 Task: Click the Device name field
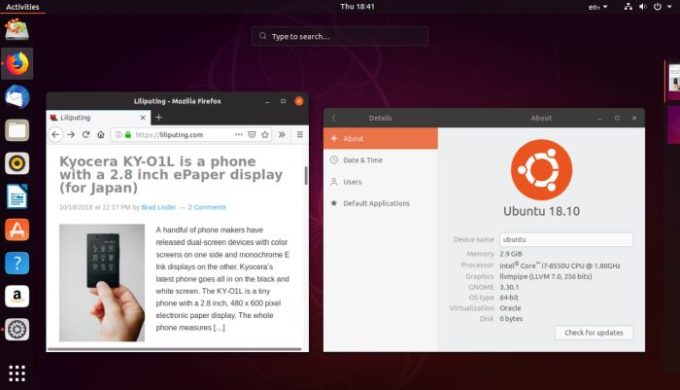click(x=566, y=239)
